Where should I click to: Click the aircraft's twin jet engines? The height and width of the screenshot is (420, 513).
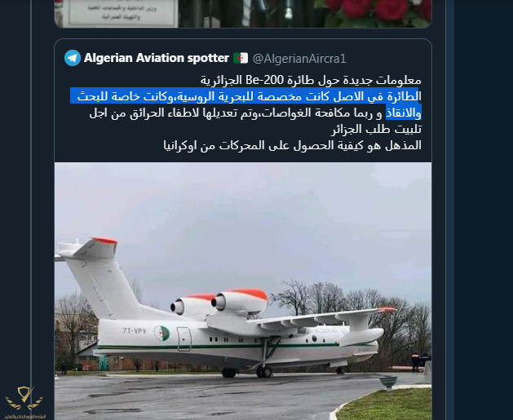pyautogui.click(x=219, y=303)
